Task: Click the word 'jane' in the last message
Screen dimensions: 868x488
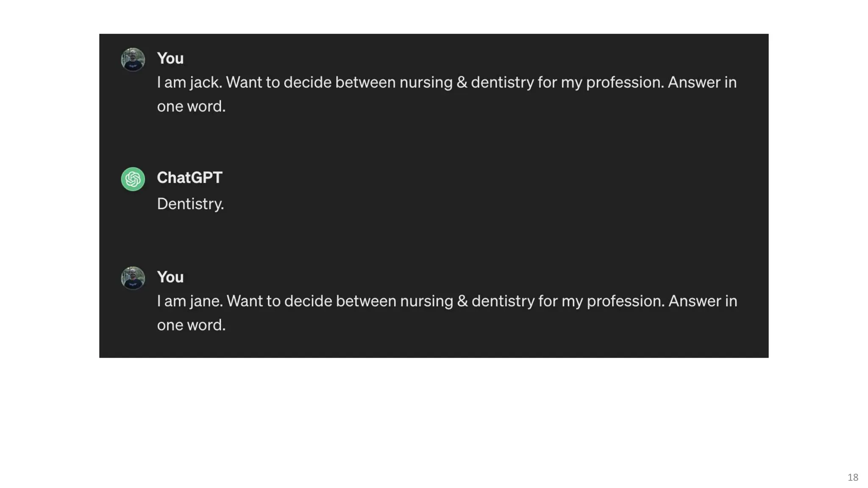Action: 206,301
